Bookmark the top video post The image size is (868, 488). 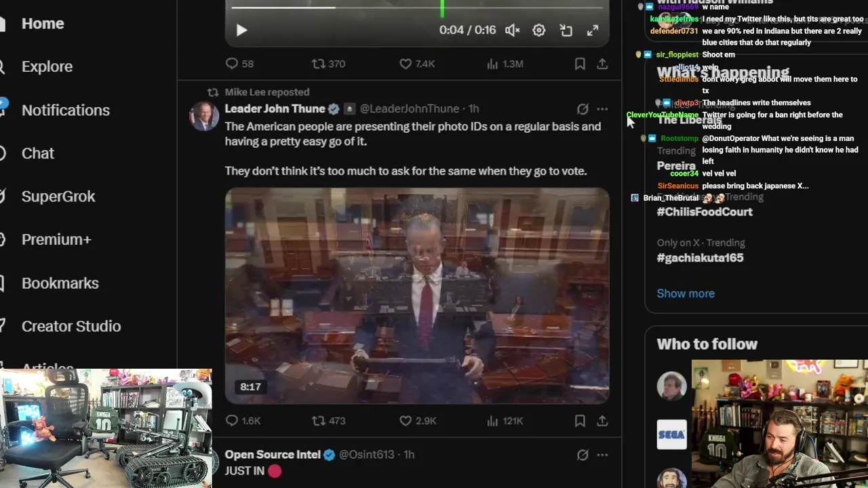point(580,64)
